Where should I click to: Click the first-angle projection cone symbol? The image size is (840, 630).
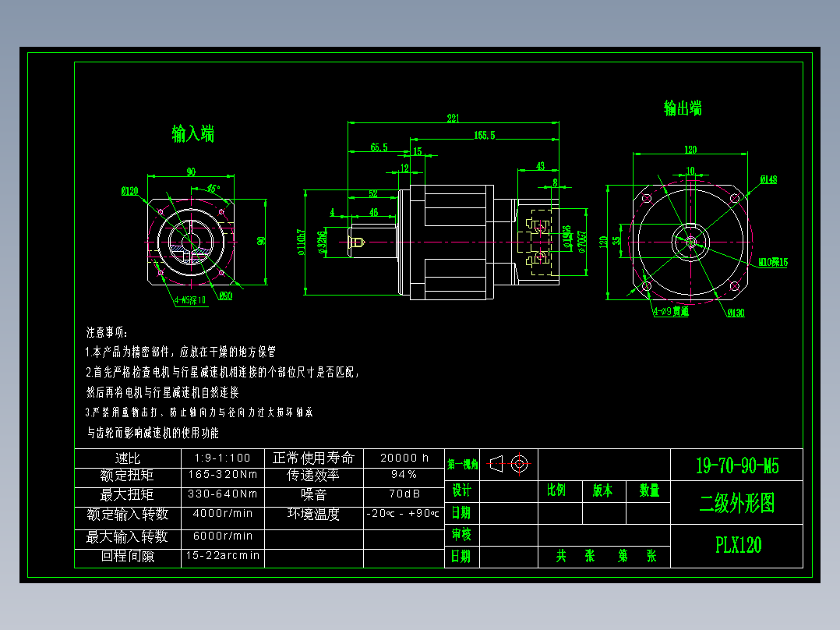pyautogui.click(x=496, y=465)
